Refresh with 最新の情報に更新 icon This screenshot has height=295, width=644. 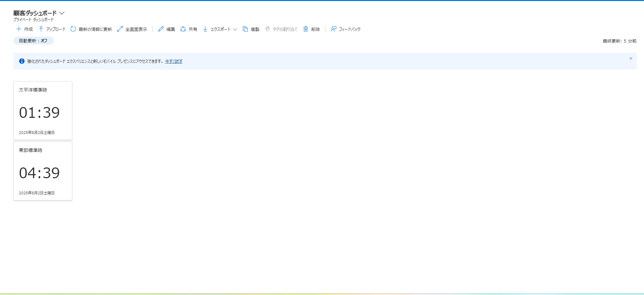[73, 29]
